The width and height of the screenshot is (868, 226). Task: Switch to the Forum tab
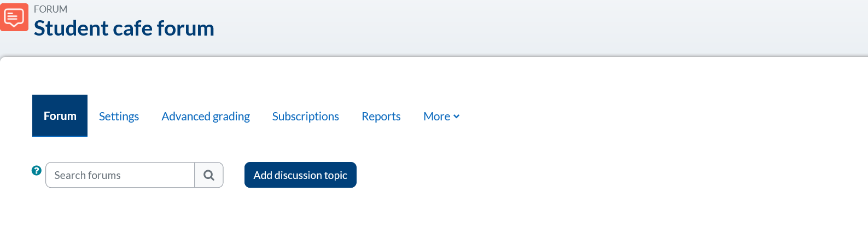pos(60,116)
